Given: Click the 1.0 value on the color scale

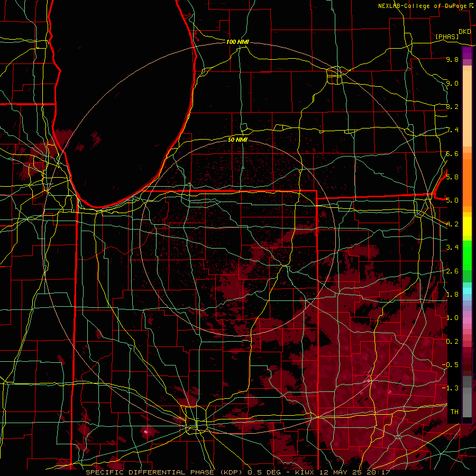Looking at the screenshot, I should point(452,317).
